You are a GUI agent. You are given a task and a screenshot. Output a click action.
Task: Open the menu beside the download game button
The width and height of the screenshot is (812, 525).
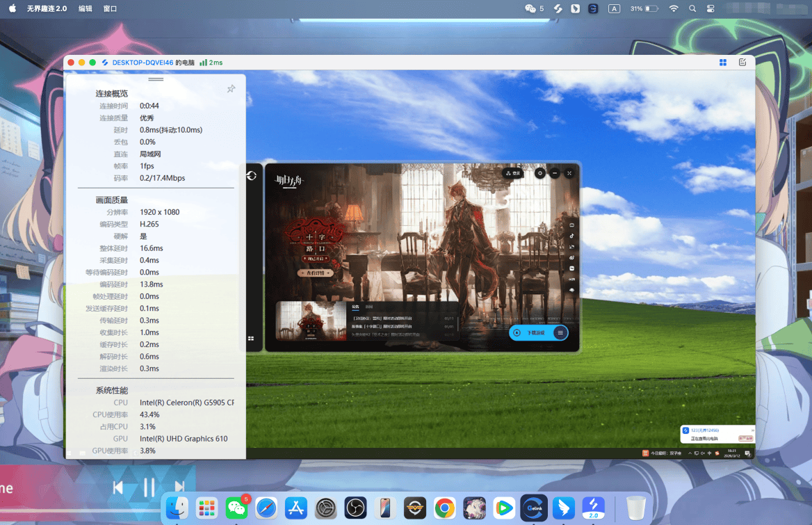point(560,333)
